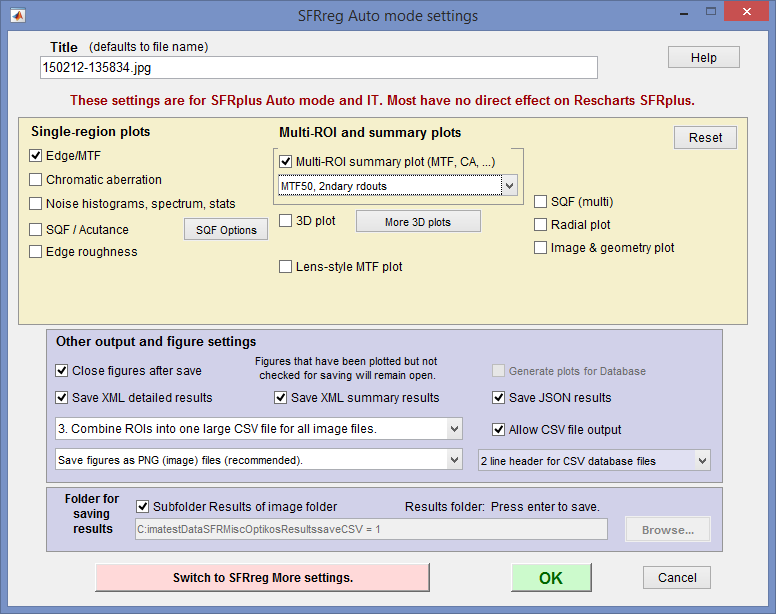This screenshot has height=614, width=776.
Task: Click the red SFRplus Auto mode notice text
Action: click(383, 100)
